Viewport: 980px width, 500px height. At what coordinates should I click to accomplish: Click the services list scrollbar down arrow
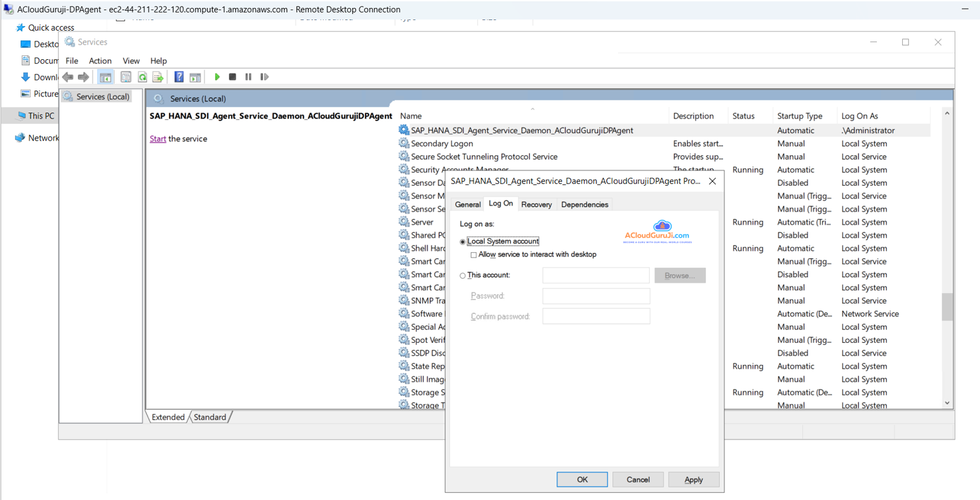tap(947, 403)
